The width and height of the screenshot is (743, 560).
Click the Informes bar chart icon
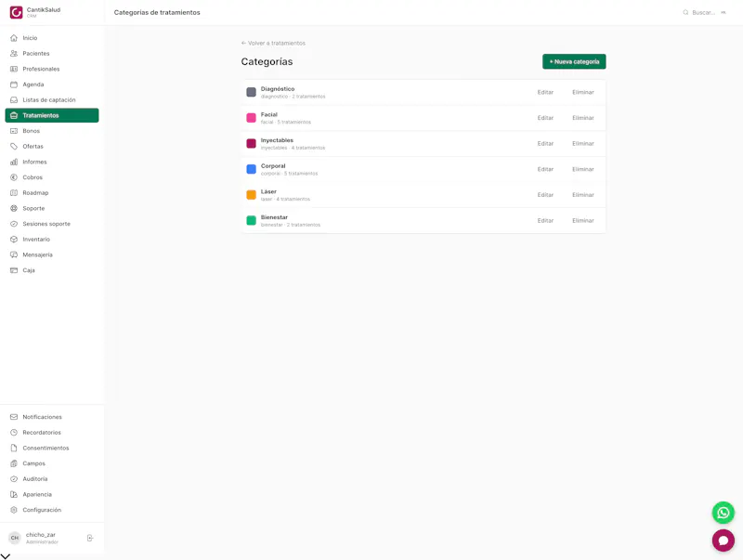point(14,162)
